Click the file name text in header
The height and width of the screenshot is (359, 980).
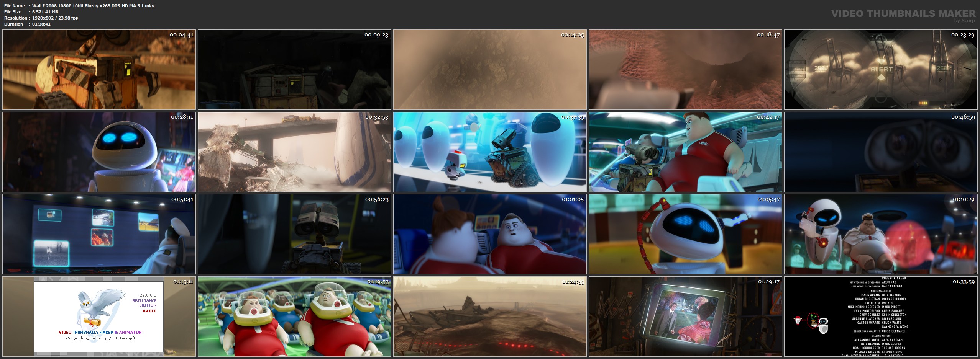click(x=93, y=6)
